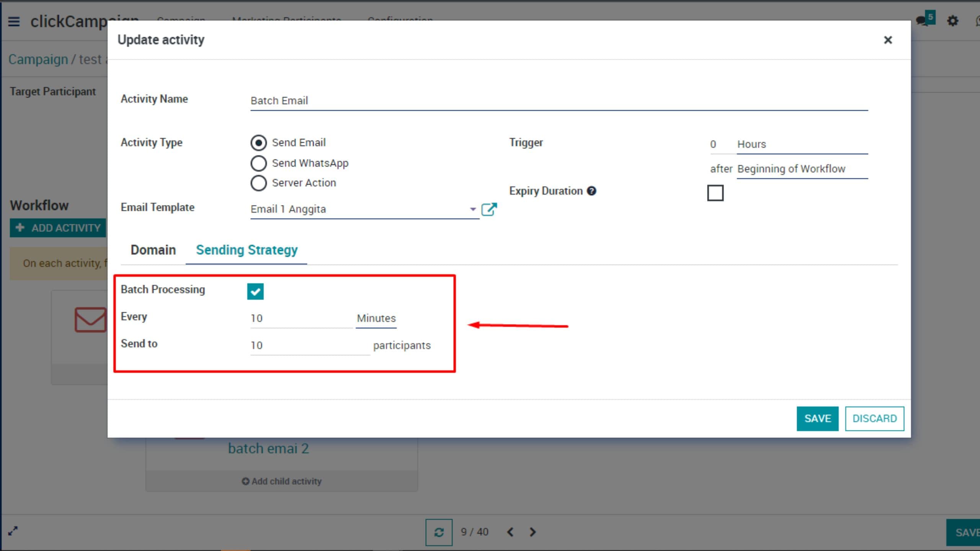Click DISCARD in the dialog
The height and width of the screenshot is (551, 980).
pyautogui.click(x=874, y=419)
